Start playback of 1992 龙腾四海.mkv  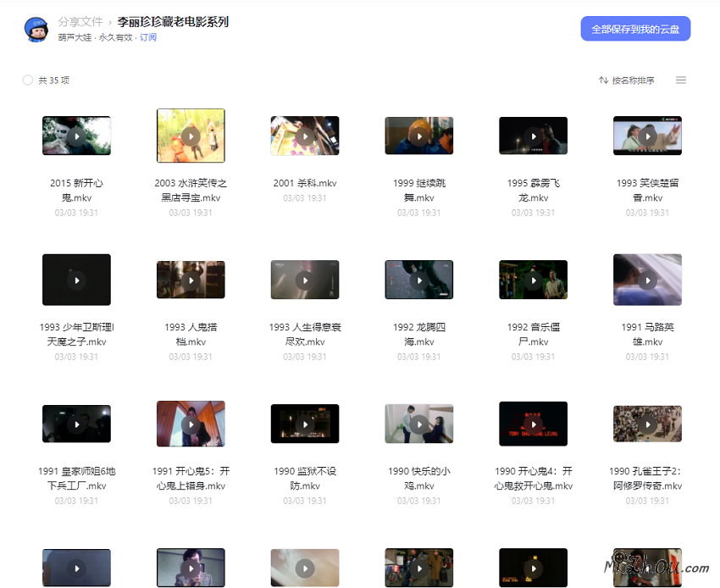(418, 280)
